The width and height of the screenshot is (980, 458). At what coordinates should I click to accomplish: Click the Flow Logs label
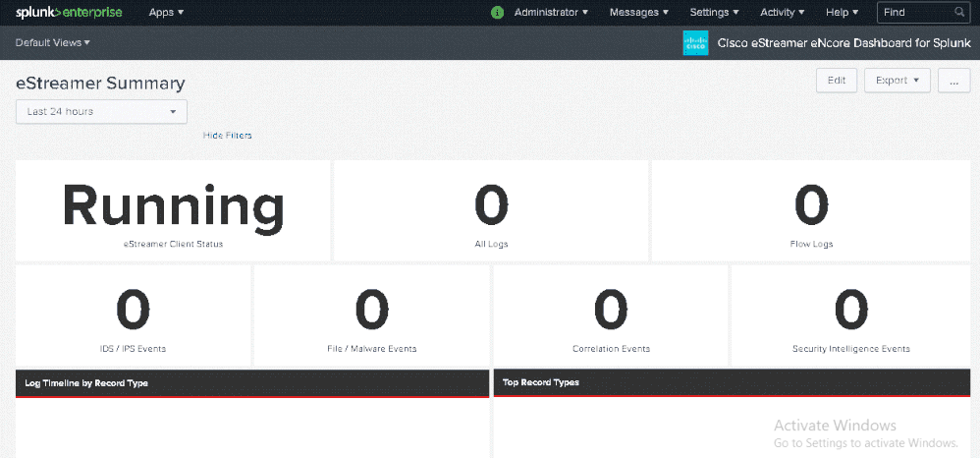point(811,244)
